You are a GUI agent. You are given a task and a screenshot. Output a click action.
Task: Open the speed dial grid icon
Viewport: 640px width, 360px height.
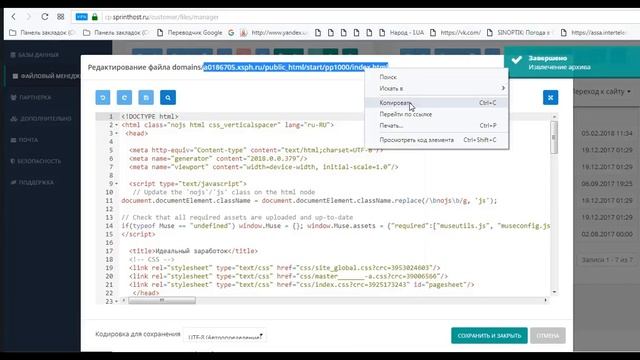(60, 17)
